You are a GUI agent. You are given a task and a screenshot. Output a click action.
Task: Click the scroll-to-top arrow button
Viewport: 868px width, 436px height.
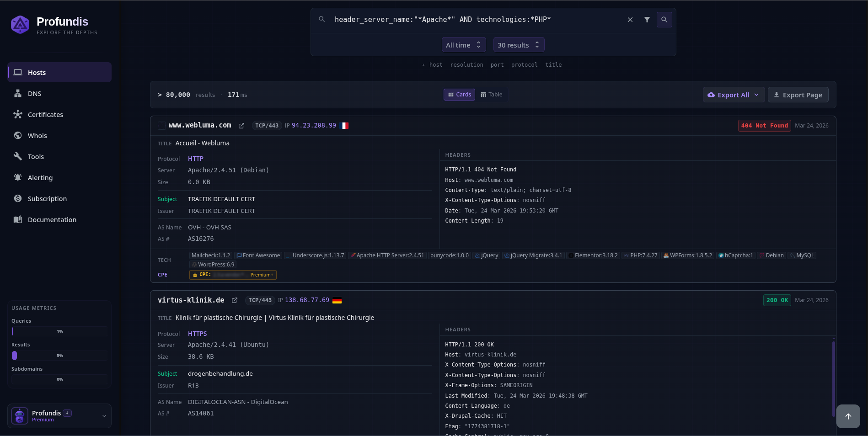(848, 416)
